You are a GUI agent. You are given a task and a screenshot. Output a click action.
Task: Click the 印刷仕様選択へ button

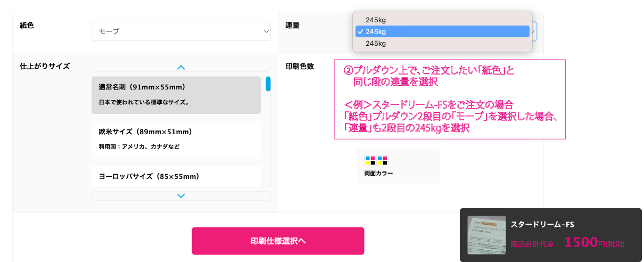(x=278, y=241)
